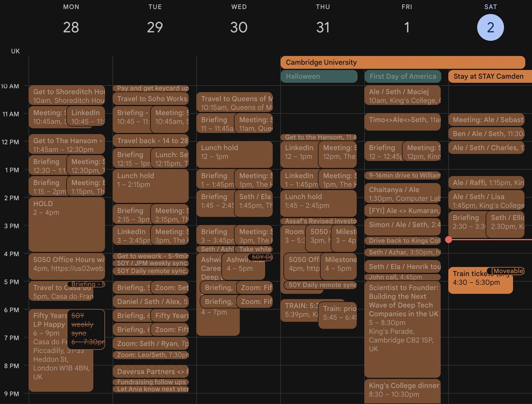Open Monday's HOLD 2 – 4pm event
The width and height of the screenshot is (532, 404).
coord(66,225)
